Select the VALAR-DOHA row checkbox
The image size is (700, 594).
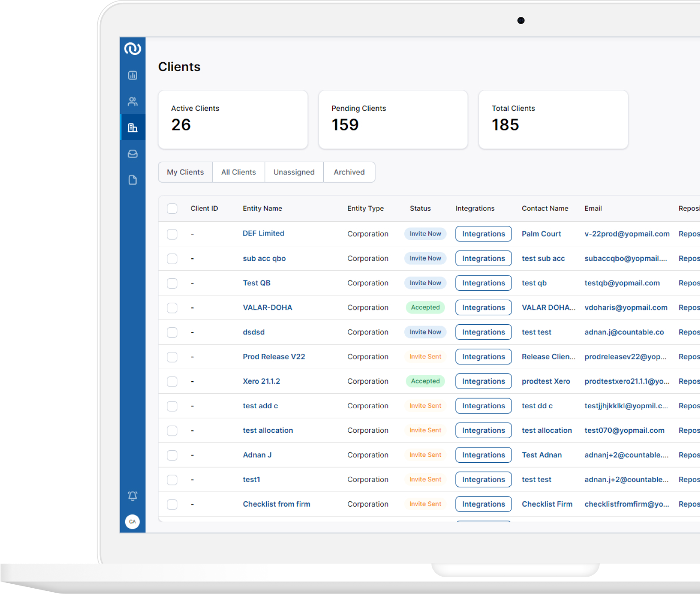pos(172,308)
